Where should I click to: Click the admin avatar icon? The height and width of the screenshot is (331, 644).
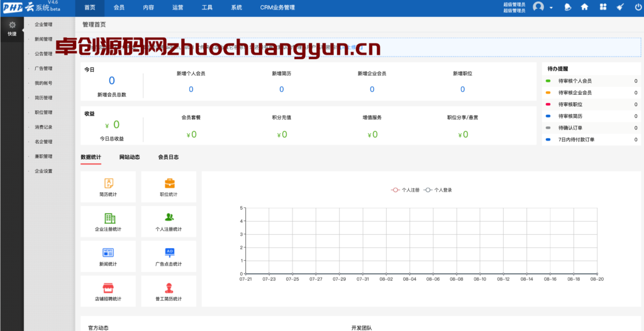(538, 7)
